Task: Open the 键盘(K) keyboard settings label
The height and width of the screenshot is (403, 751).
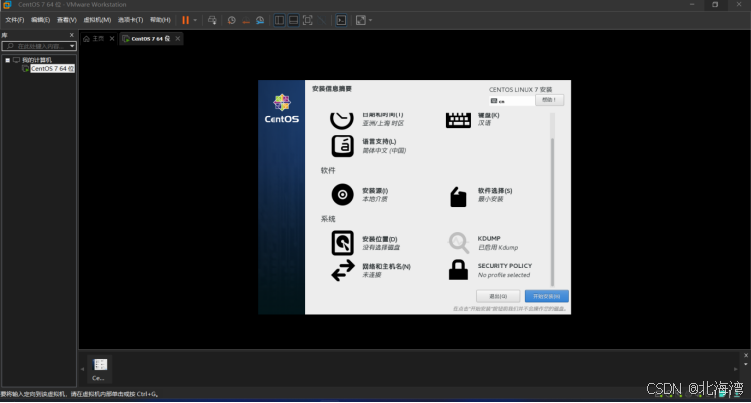Action: (489, 115)
